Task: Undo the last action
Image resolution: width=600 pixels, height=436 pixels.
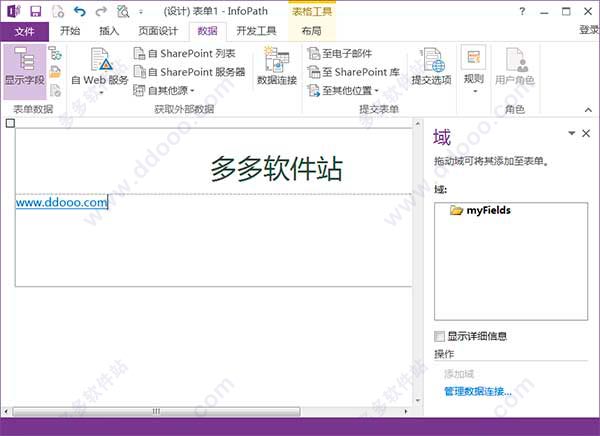Action: [x=79, y=11]
